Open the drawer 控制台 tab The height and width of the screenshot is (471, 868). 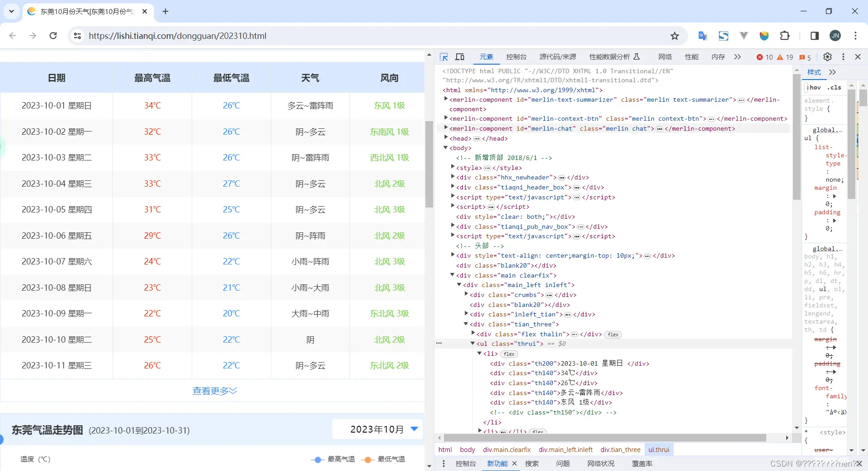tap(466, 464)
